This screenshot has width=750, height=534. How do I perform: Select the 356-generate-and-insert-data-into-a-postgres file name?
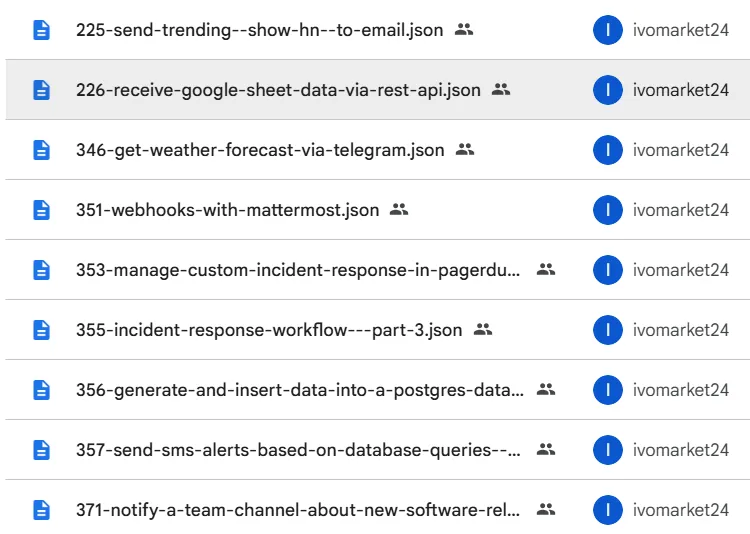click(x=299, y=390)
